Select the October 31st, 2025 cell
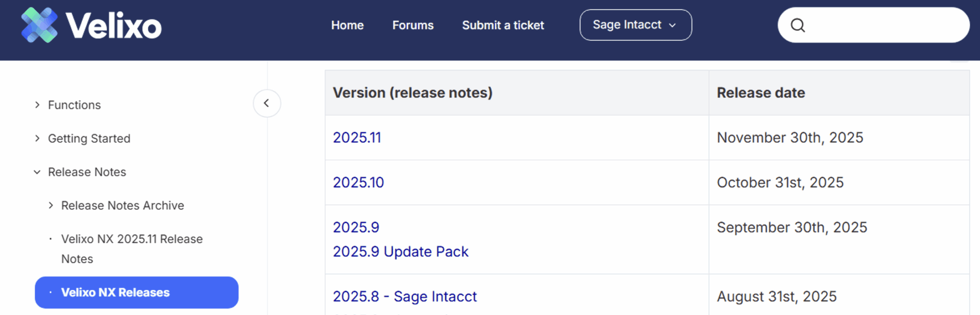 click(x=839, y=182)
